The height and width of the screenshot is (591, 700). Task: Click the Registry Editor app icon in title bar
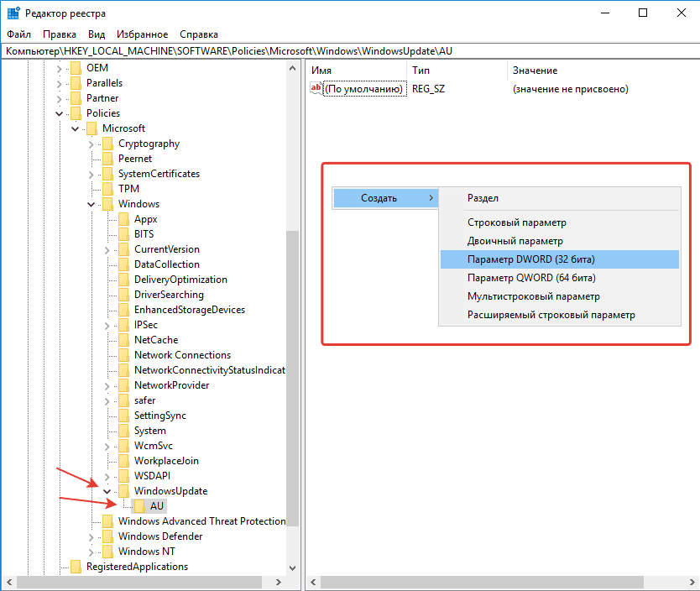tap(14, 13)
